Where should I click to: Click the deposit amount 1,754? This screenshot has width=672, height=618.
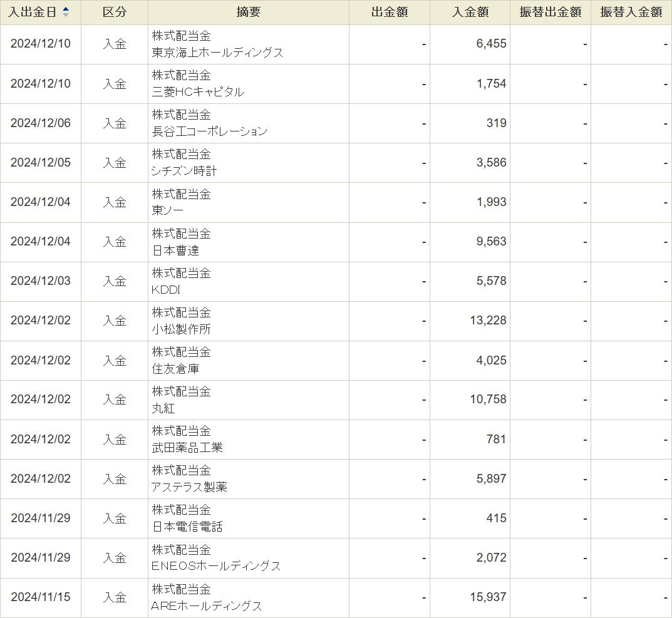(491, 83)
